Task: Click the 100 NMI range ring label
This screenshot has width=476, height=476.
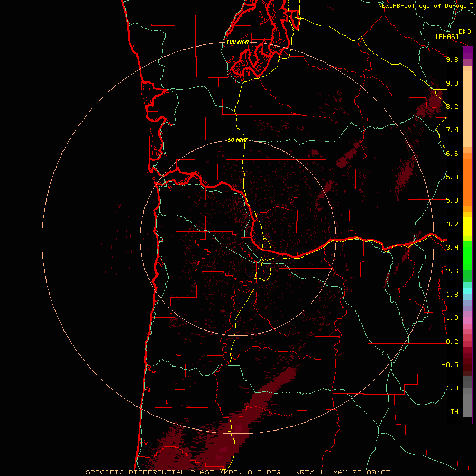Action: point(237,42)
